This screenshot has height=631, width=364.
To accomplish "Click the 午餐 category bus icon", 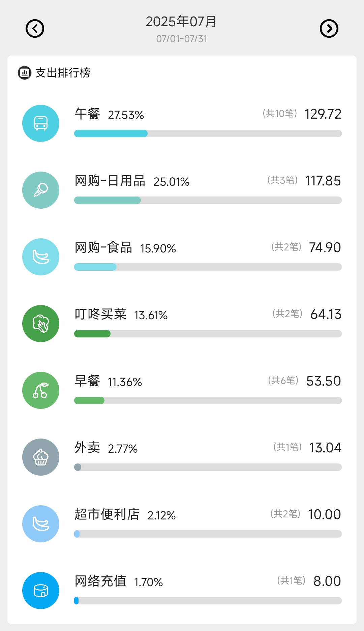I will (41, 123).
